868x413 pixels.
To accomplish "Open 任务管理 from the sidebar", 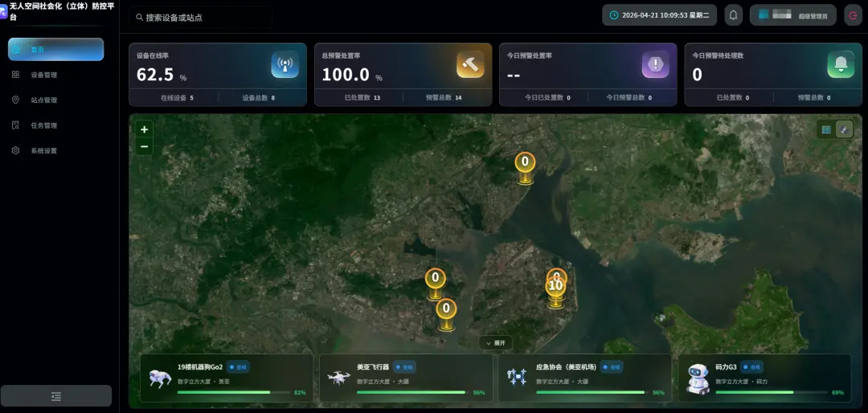I will click(x=44, y=125).
